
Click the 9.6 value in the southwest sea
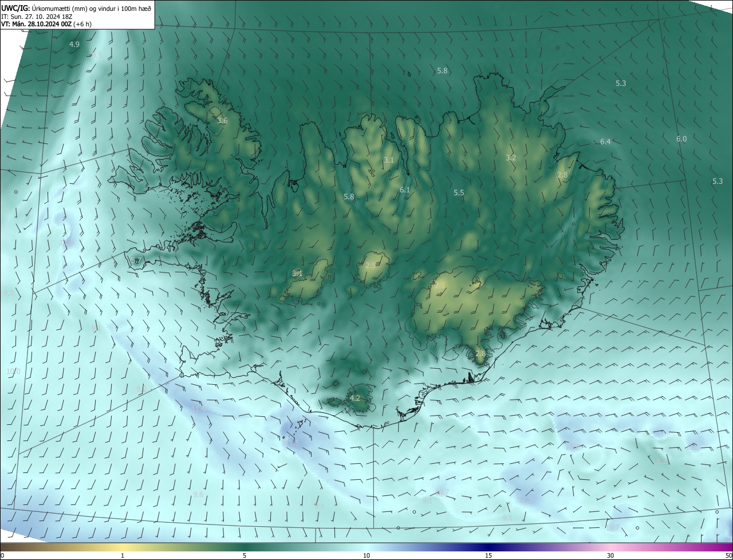(x=198, y=494)
